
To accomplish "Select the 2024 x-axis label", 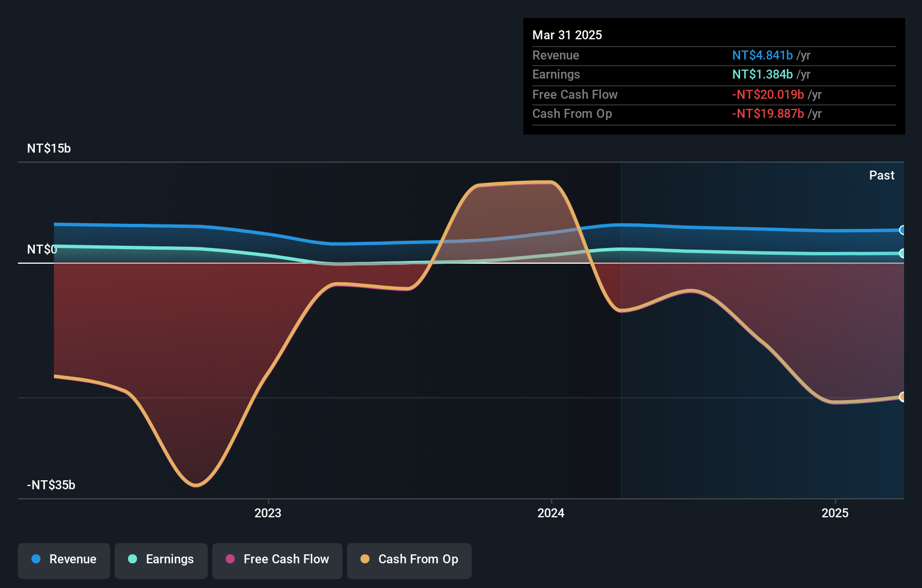I will 551,513.
